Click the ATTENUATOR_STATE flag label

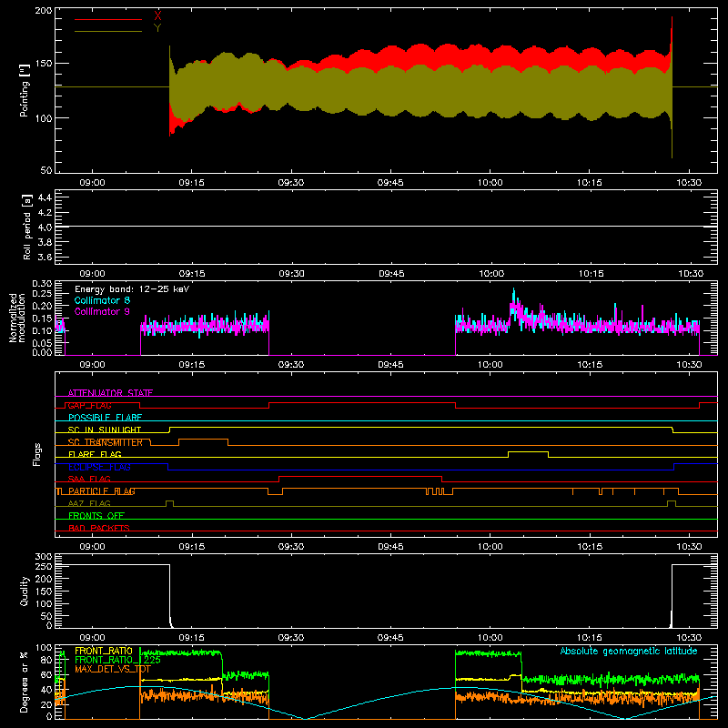click(110, 393)
